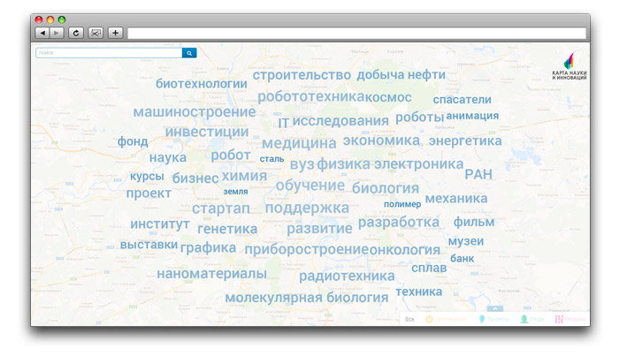Select the стартап tag
The width and height of the screenshot is (619, 364).
(x=221, y=208)
